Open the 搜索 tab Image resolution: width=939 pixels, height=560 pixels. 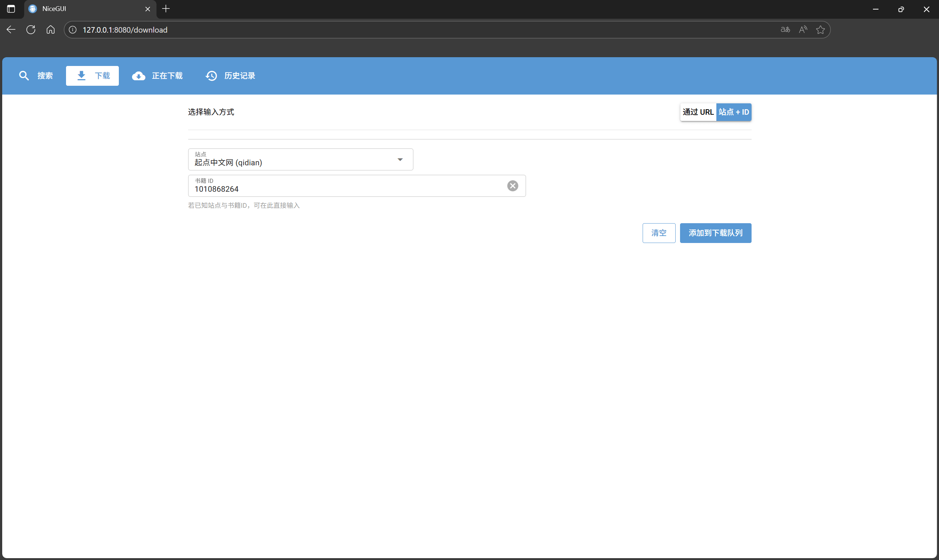pyautogui.click(x=36, y=76)
